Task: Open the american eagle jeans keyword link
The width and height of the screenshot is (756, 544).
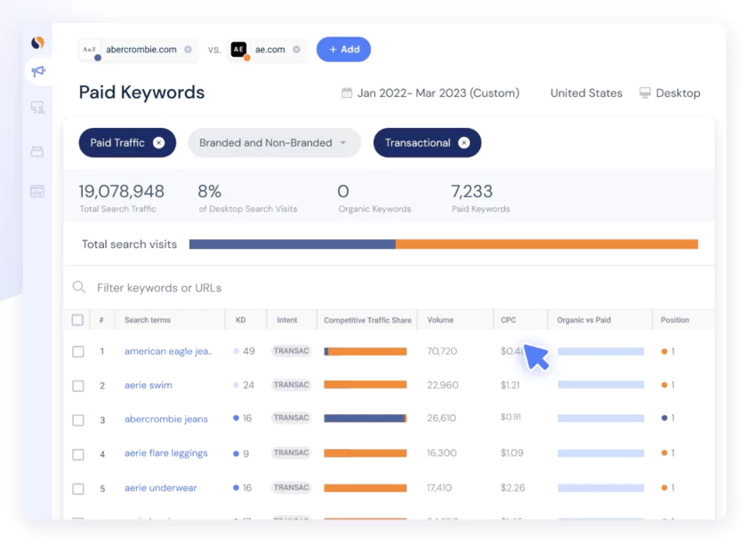Action: (x=168, y=351)
